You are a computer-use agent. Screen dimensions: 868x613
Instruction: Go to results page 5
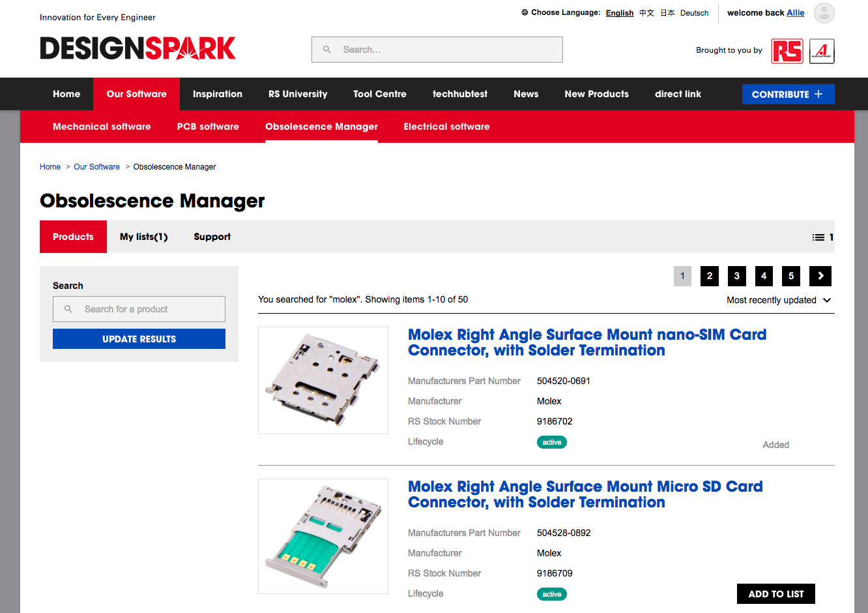pos(791,276)
